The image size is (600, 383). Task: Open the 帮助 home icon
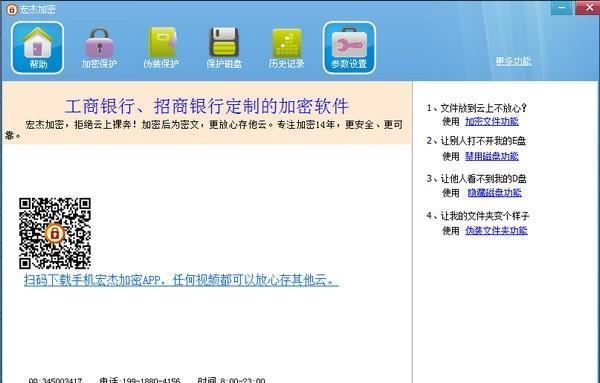(x=38, y=48)
